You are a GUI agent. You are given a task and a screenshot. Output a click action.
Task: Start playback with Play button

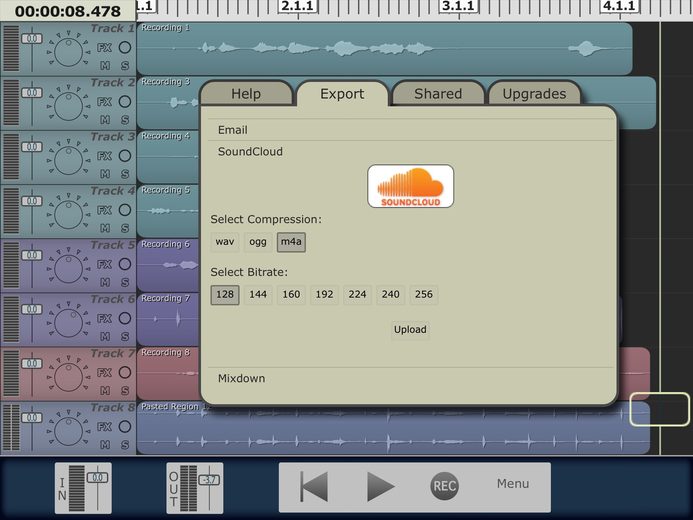380,486
